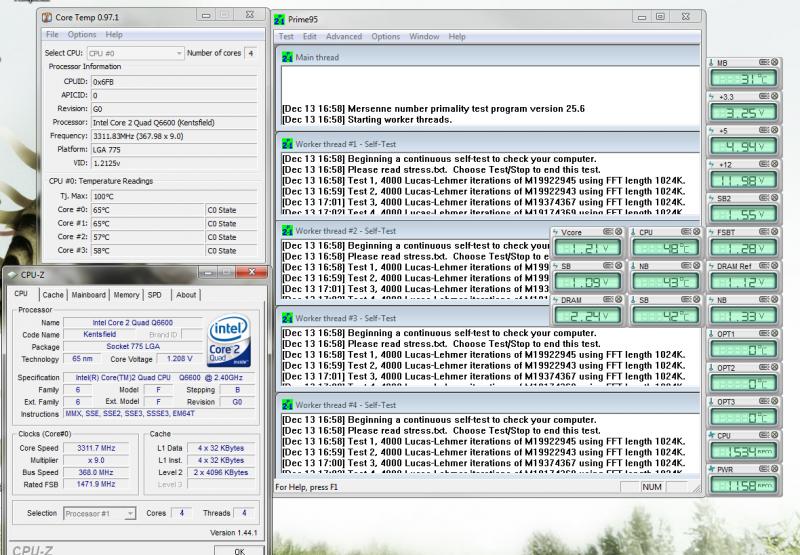Open Core Temp File menu
Viewport: 800px width, 555px height.
52,35
